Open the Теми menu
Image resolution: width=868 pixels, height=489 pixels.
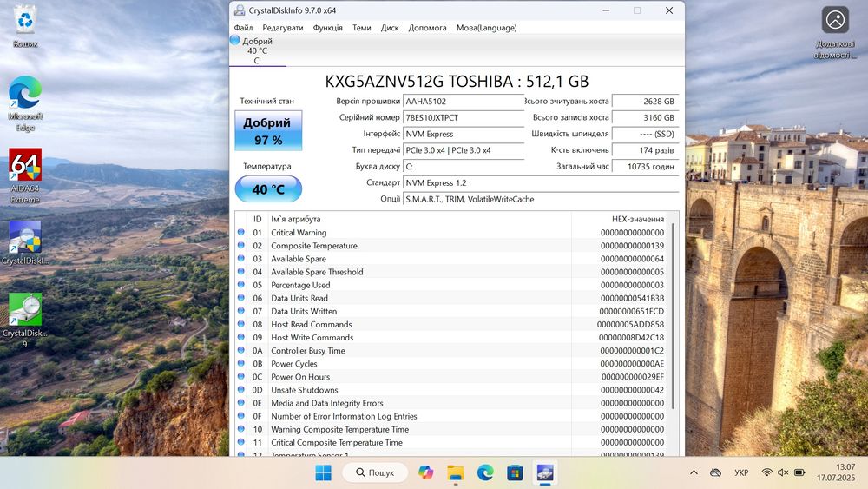pos(361,28)
